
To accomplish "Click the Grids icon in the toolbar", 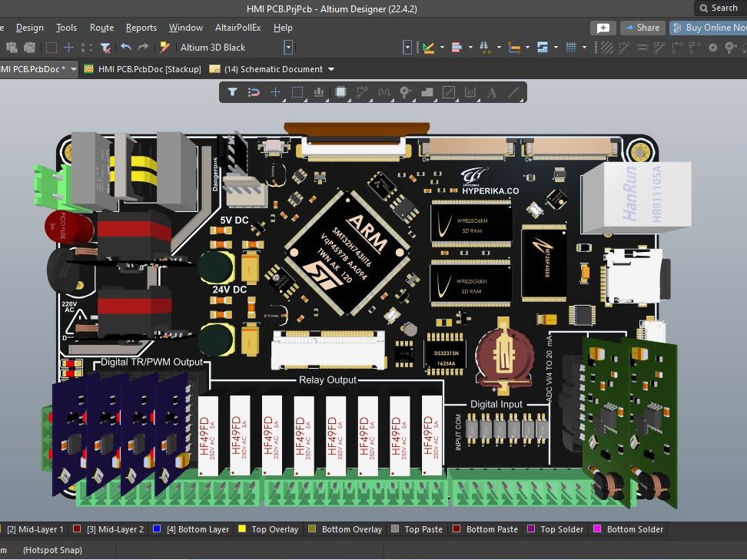I will click(x=571, y=47).
